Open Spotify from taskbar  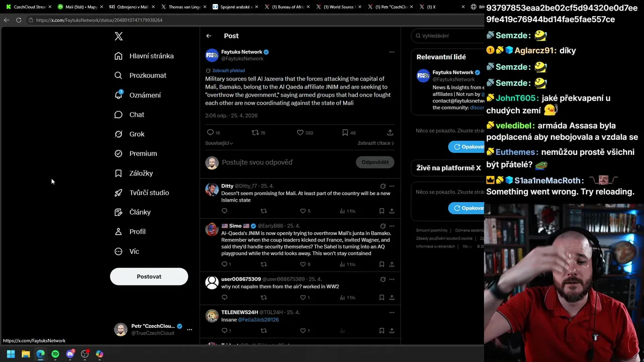[55, 354]
